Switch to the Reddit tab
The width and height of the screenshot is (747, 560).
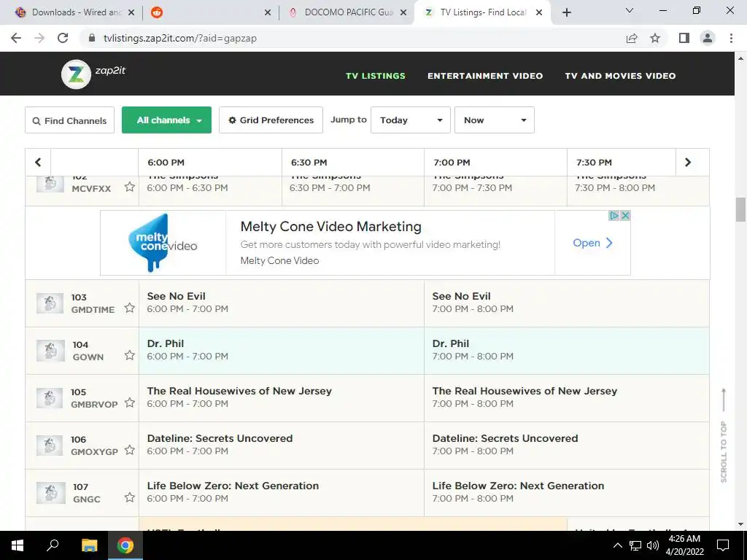(209, 12)
